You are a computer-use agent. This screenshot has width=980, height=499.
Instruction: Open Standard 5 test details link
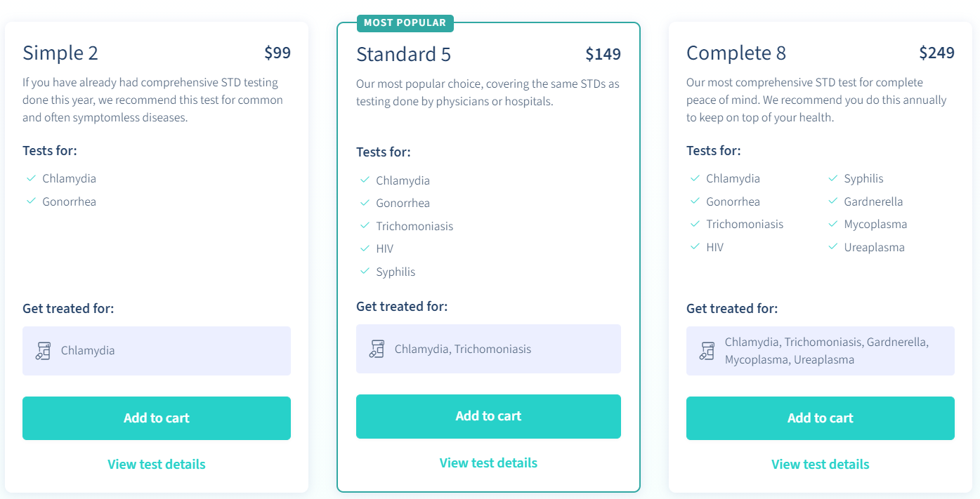tap(488, 463)
